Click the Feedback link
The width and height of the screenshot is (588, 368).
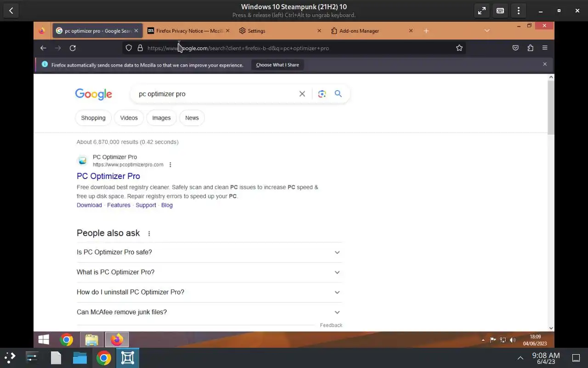[331, 325]
